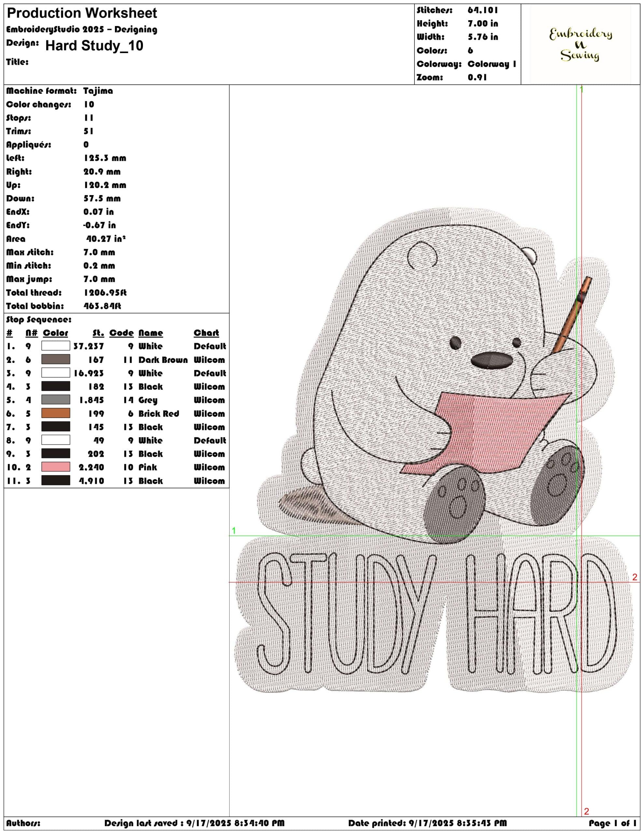Click the EndY value "-0.67 in"
Screen dimensions: 644x834
point(99,225)
